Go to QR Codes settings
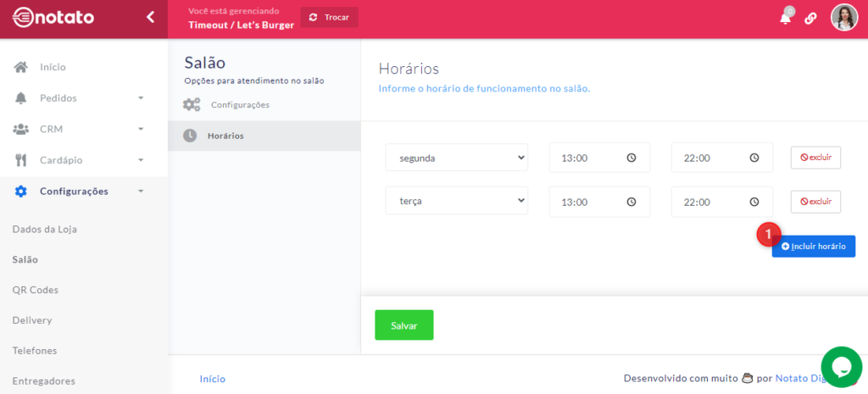 tap(35, 290)
